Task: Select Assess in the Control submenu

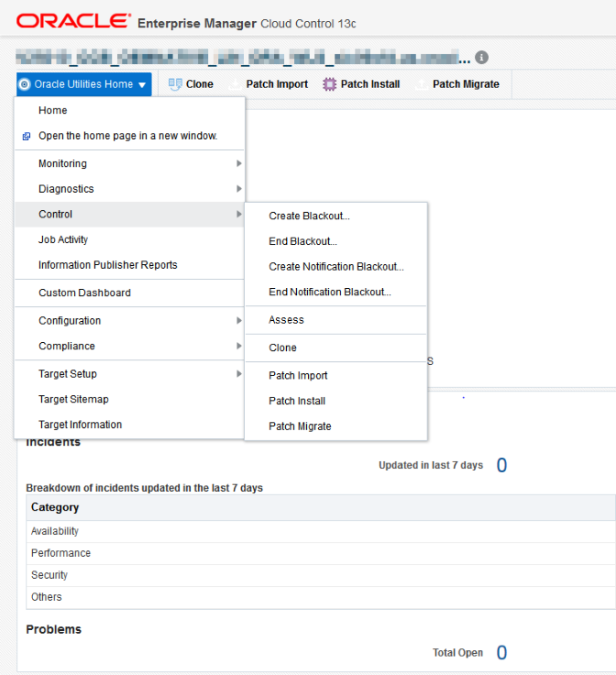Action: [336, 320]
